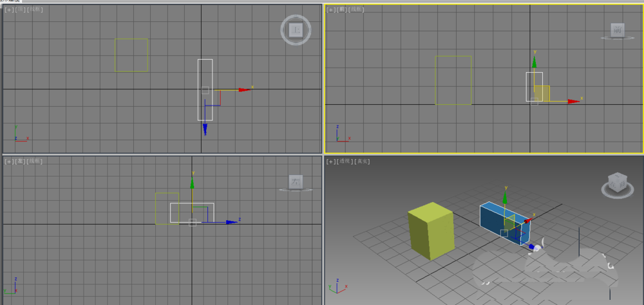Open the [+] menu of the Front viewport

click(330, 10)
